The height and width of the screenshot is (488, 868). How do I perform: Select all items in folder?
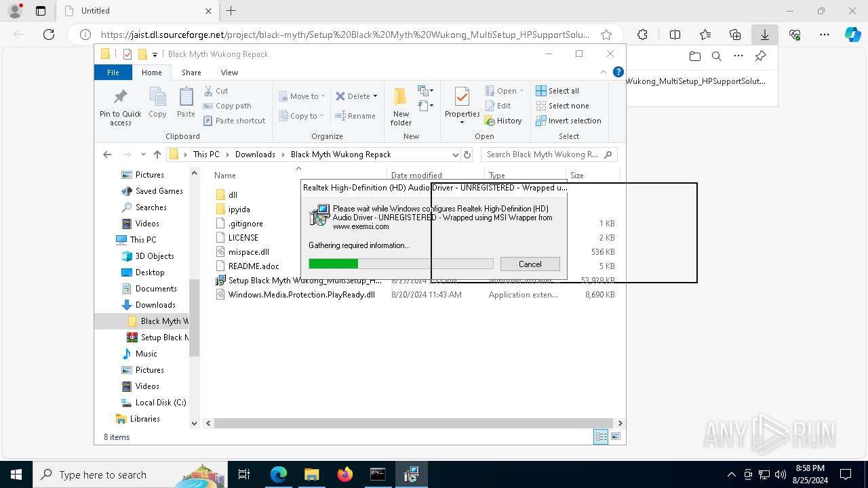click(x=557, y=91)
